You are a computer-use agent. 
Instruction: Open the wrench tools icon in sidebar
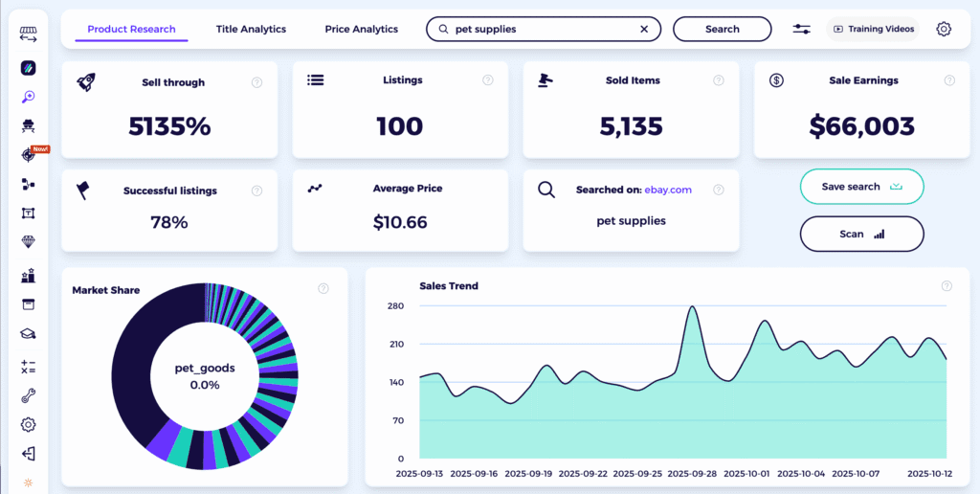pyautogui.click(x=28, y=395)
